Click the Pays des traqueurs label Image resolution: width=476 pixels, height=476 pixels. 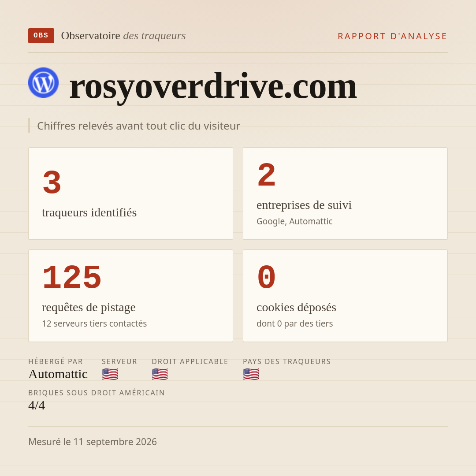(287, 361)
